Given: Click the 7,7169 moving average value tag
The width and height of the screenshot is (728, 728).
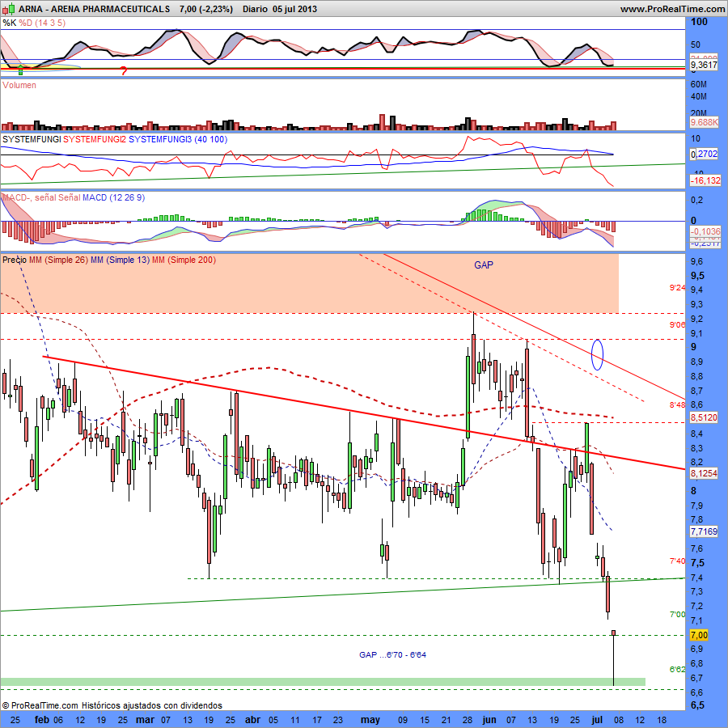Looking at the screenshot, I should coord(704,531).
